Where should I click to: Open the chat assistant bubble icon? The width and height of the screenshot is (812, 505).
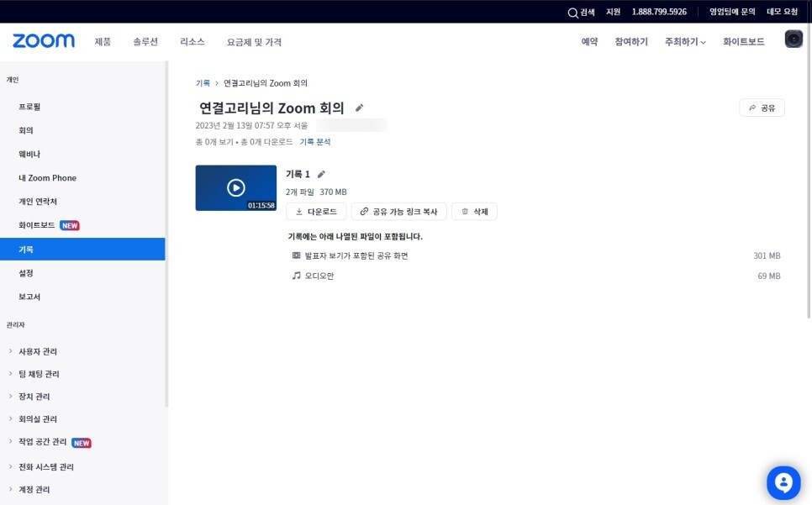783,483
